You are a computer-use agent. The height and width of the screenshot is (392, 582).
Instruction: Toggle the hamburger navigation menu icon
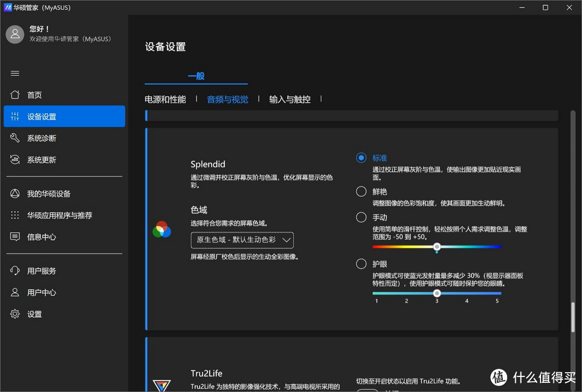(15, 73)
